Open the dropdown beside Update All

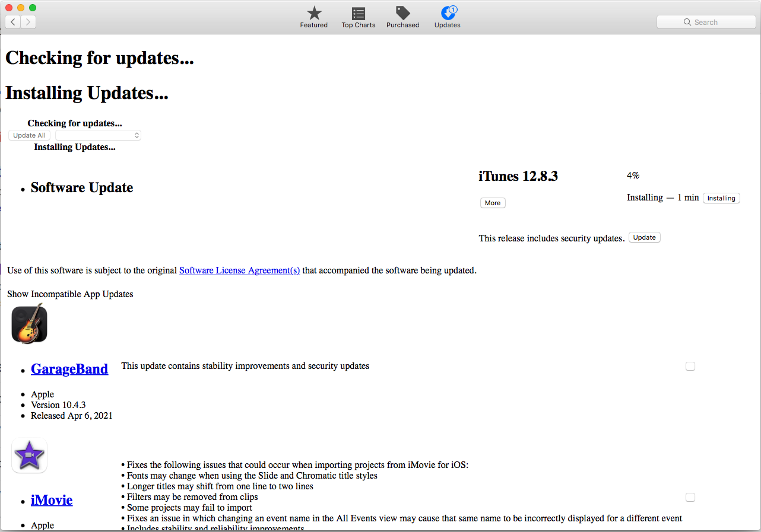point(98,135)
